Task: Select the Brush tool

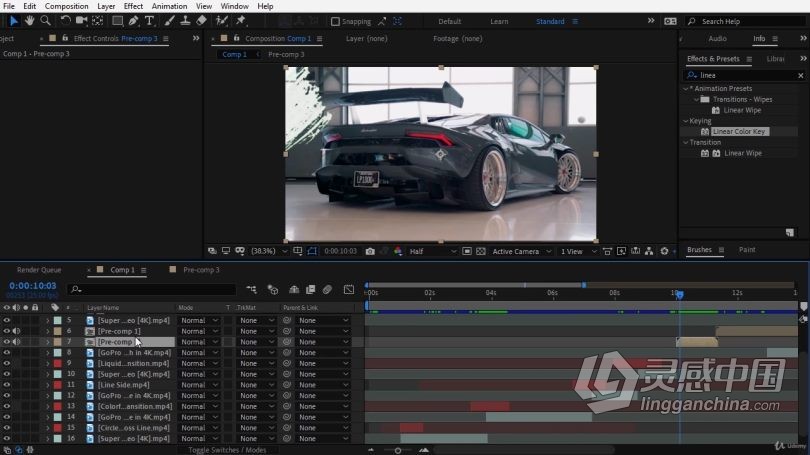Action: pyautogui.click(x=169, y=21)
